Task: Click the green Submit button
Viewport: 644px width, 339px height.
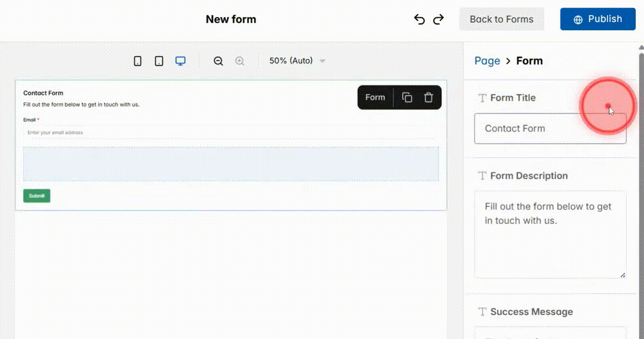Action: click(x=36, y=195)
